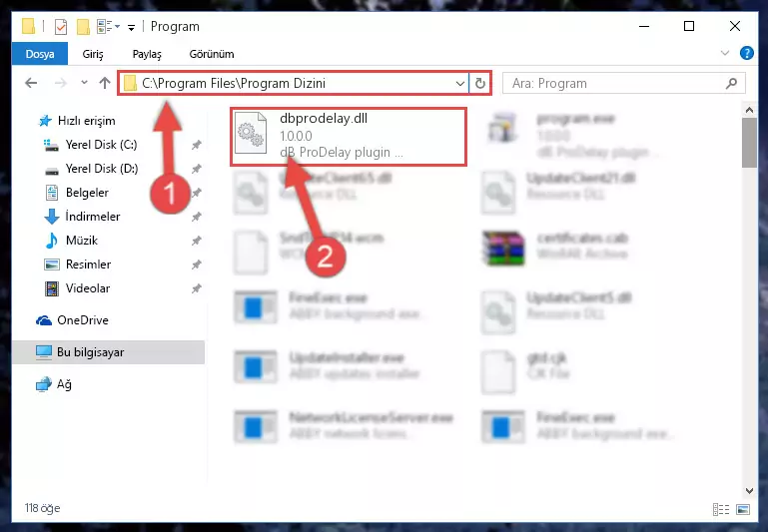Click the folder icon in title bar
Screen dimensions: 768x532
[29, 26]
